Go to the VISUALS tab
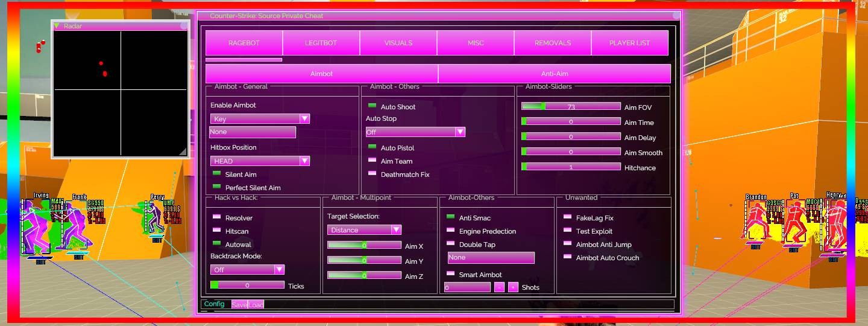Viewport: 868px width, 326px height. pos(398,43)
